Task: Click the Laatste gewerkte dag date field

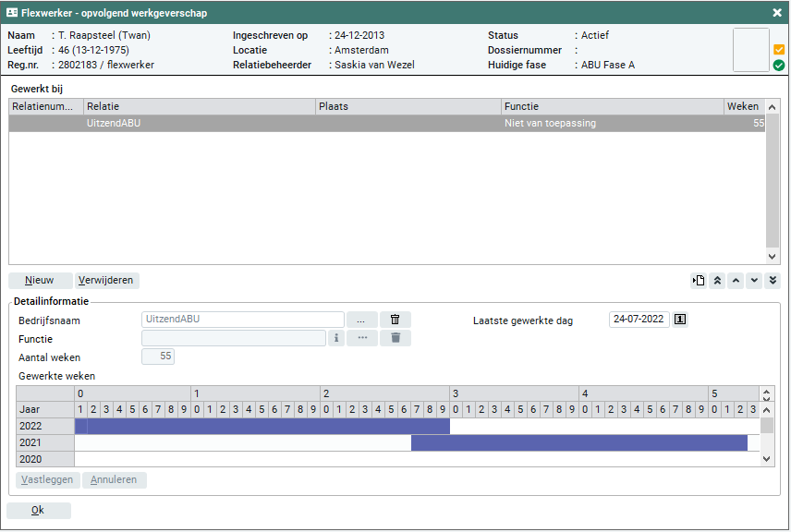Action: pyautogui.click(x=639, y=320)
